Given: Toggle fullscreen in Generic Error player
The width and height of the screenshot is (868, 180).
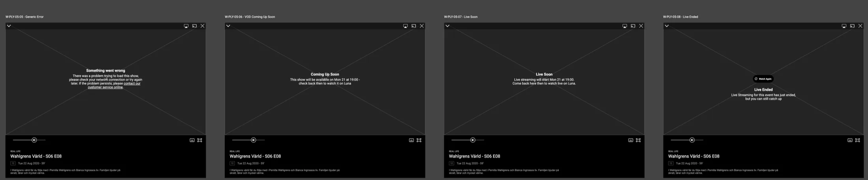Looking at the screenshot, I should (200, 140).
